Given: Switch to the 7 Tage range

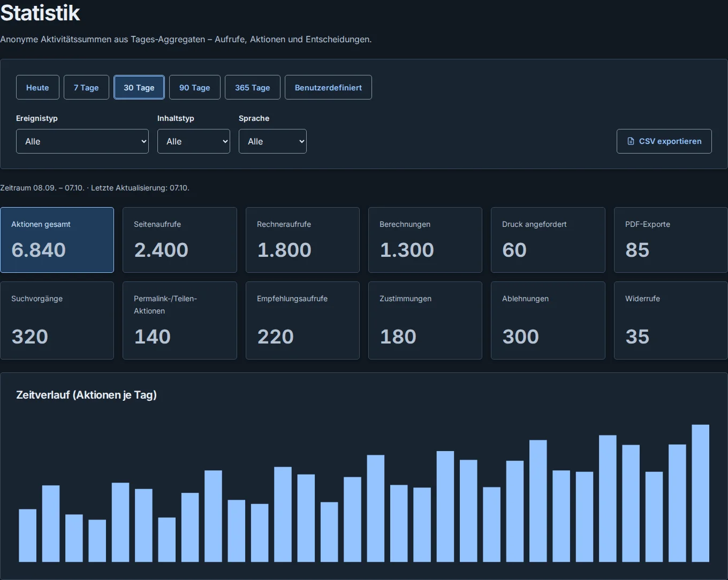Looking at the screenshot, I should 86,87.
